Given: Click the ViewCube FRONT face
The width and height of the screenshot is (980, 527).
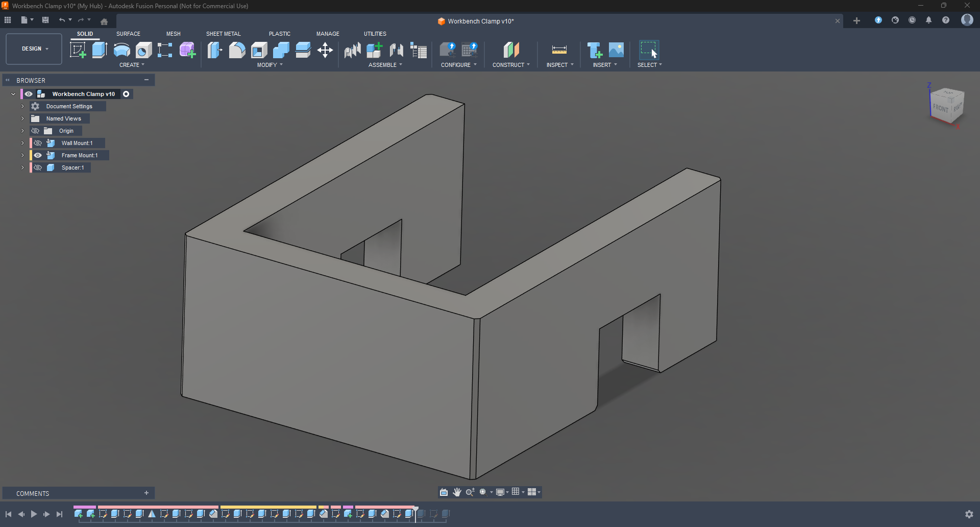Looking at the screenshot, I should [940, 108].
